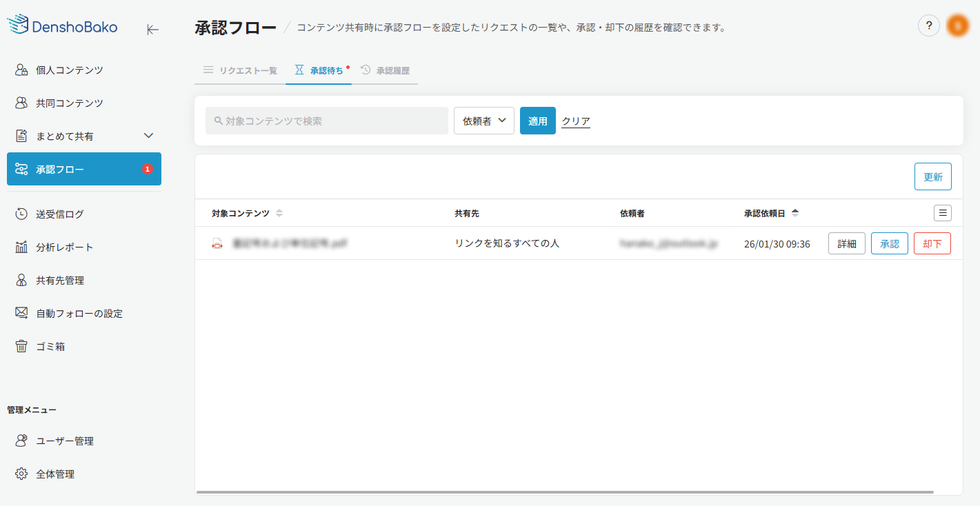Click the blurred PDF file name
Screen dimensions: 980x506
click(290, 243)
